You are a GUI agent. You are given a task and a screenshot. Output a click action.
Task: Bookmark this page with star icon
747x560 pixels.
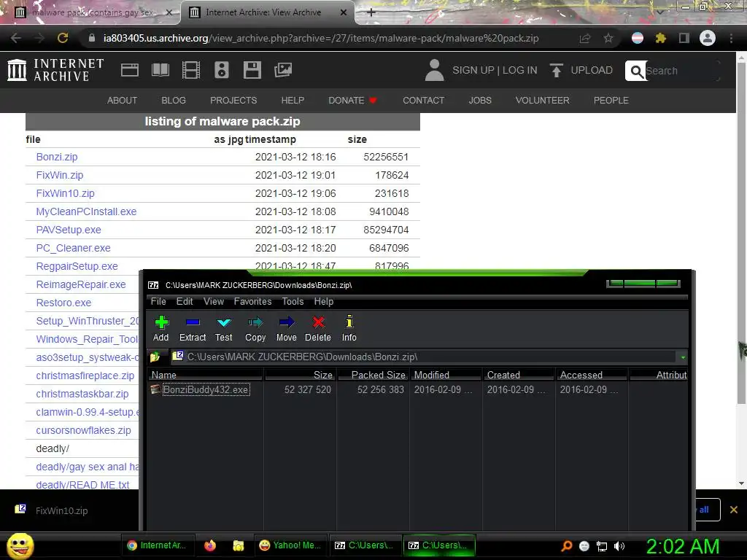(608, 38)
